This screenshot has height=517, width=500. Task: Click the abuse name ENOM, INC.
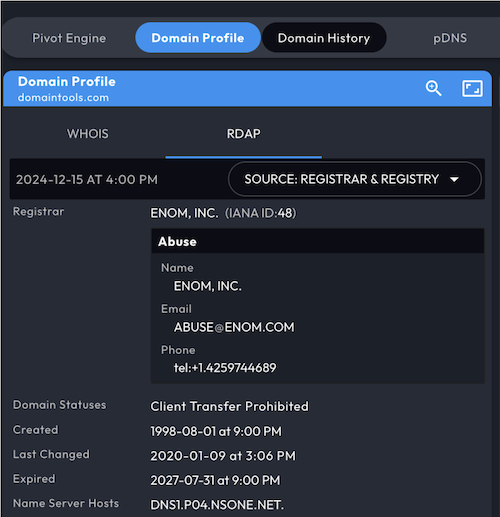pos(208,286)
